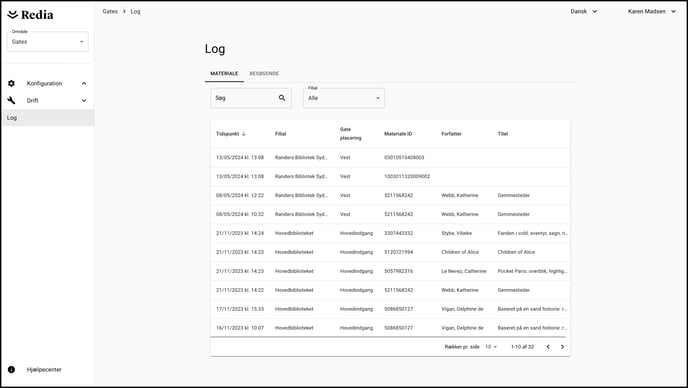Click Materiale ID 03010510408003

pyautogui.click(x=404, y=158)
